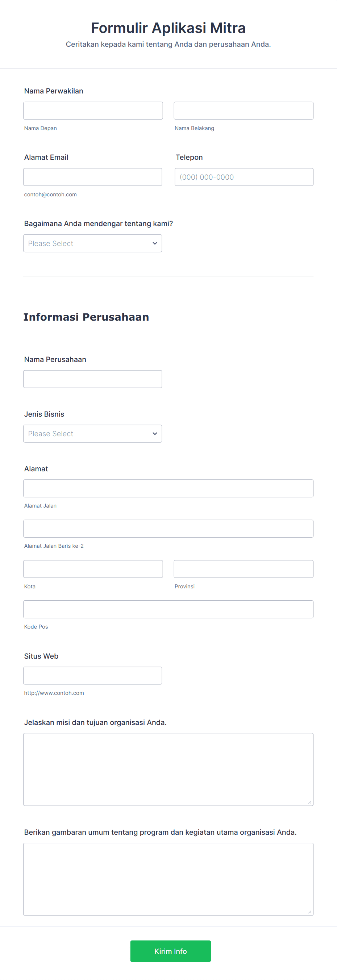Screen dimensions: 337x980
Task: Click the chevron on the first Please Select dropdown
Action: (x=155, y=243)
